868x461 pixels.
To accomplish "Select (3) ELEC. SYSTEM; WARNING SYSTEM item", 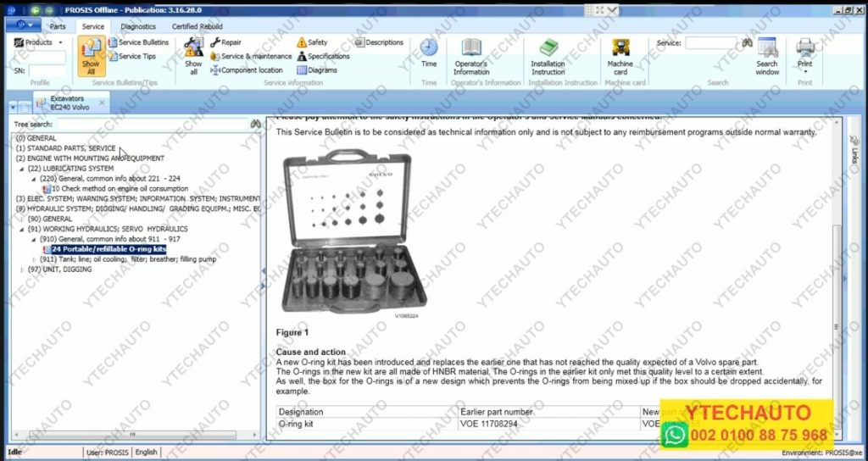I will point(138,198).
